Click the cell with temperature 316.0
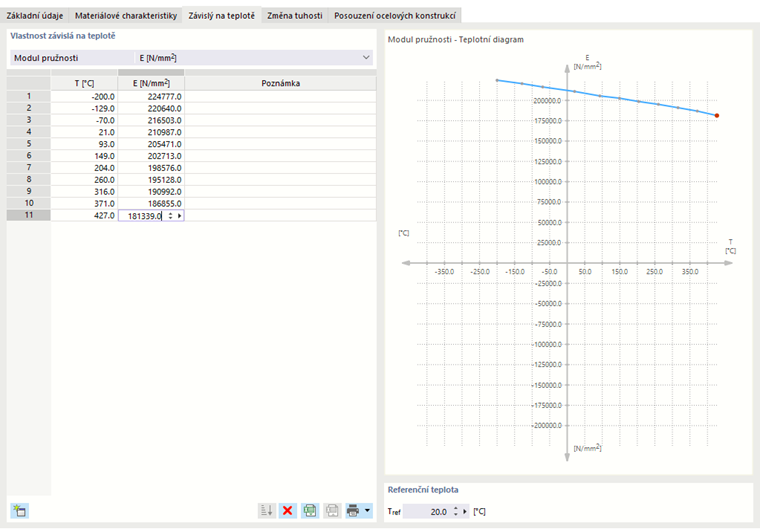This screenshot has height=529, width=760. coord(84,192)
